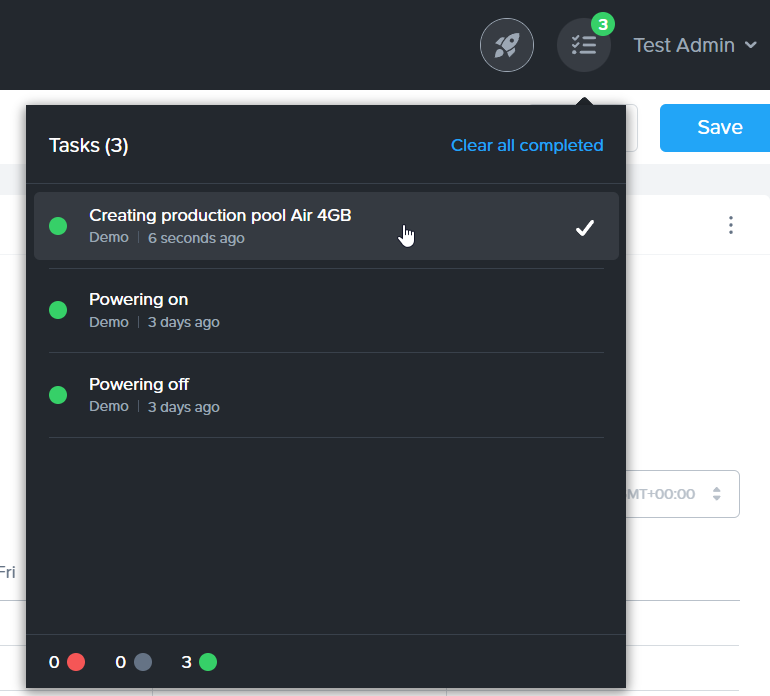Click the green 3 notification badge
The image size is (770, 696).
(603, 24)
